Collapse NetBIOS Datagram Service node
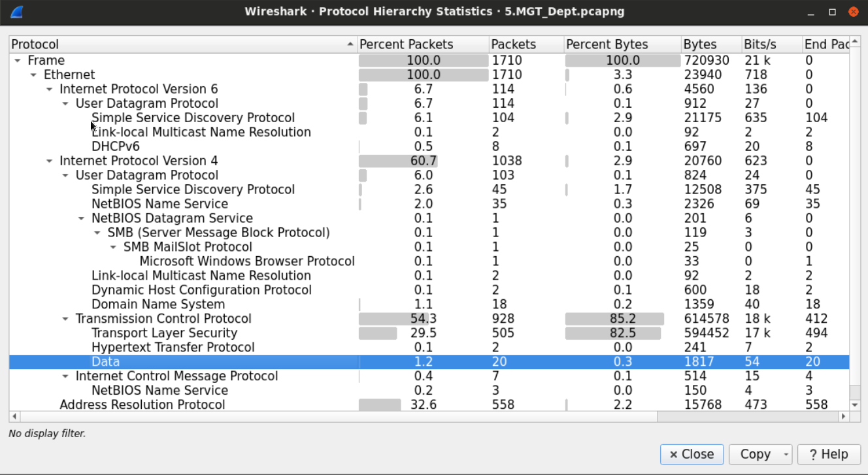868x475 pixels. [x=81, y=219]
